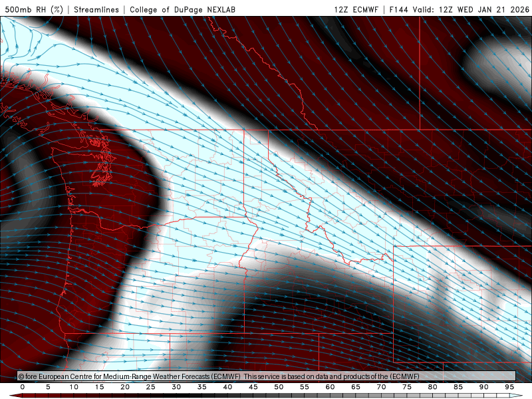Screen dimensions: 532x399
Task: Click the '50' value on the RH scale
Action: point(279,387)
